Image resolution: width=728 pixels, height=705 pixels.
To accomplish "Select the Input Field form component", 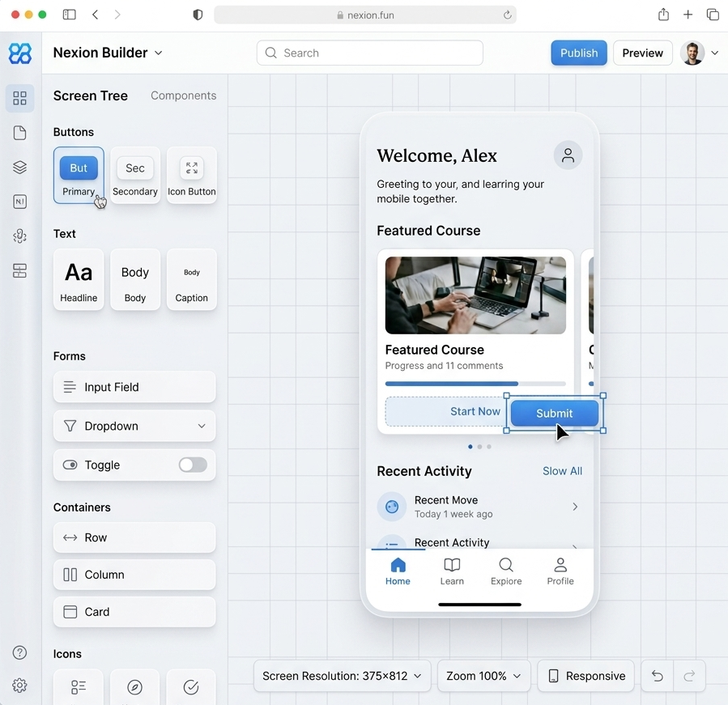I will coord(134,387).
